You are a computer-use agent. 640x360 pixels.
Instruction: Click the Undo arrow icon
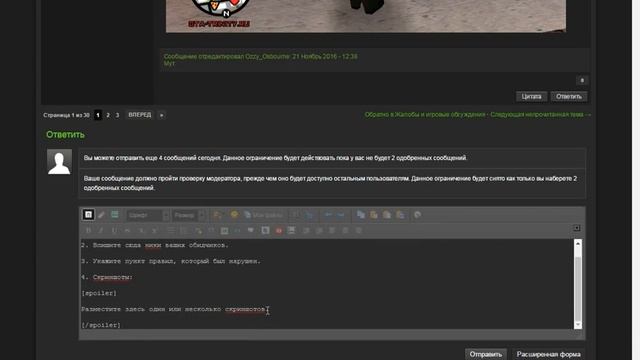328,215
